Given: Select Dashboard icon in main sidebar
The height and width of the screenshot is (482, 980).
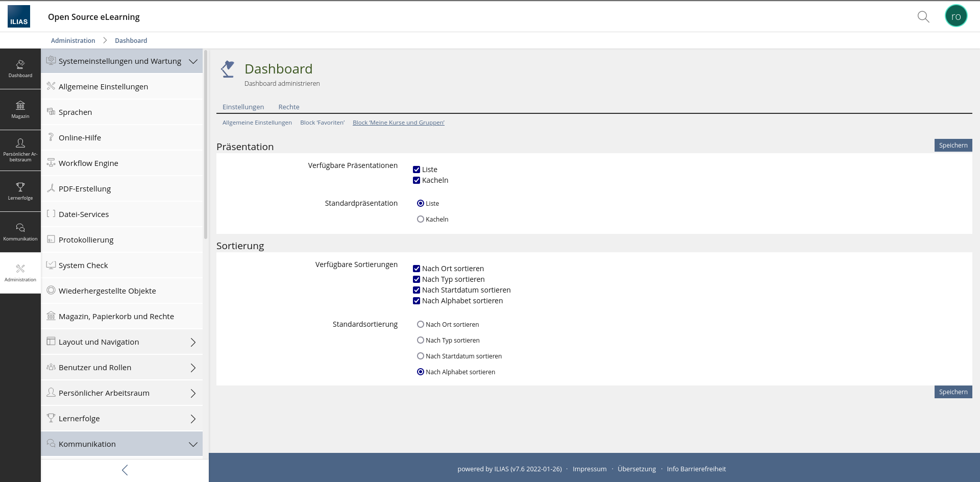Looking at the screenshot, I should click(20, 69).
